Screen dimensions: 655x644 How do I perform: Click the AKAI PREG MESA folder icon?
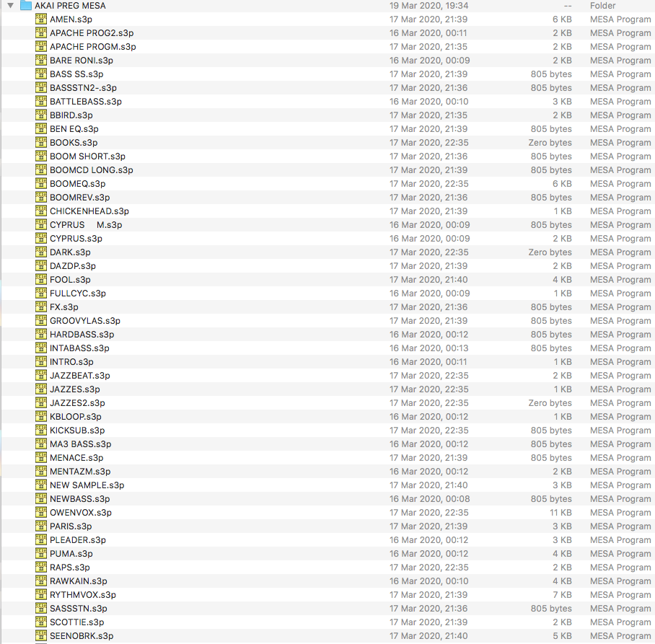click(x=26, y=6)
